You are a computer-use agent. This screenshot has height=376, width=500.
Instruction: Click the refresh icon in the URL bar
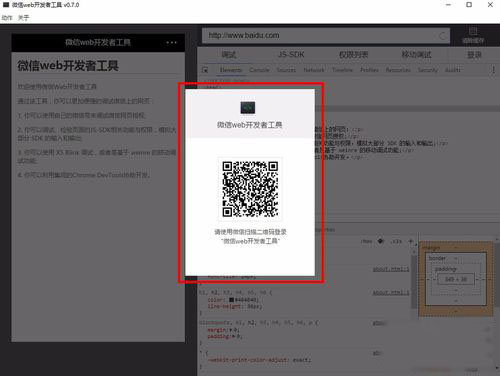point(442,36)
